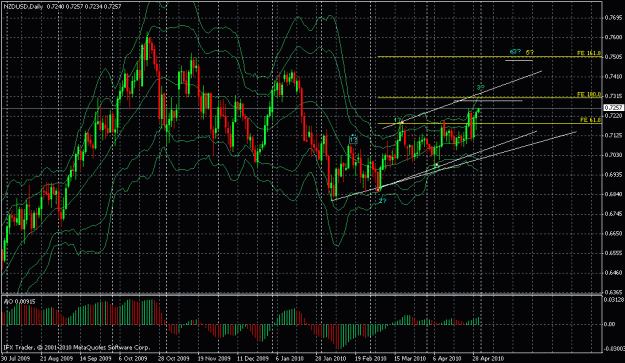Click the 6 Apr 2010 date label

click(448, 358)
